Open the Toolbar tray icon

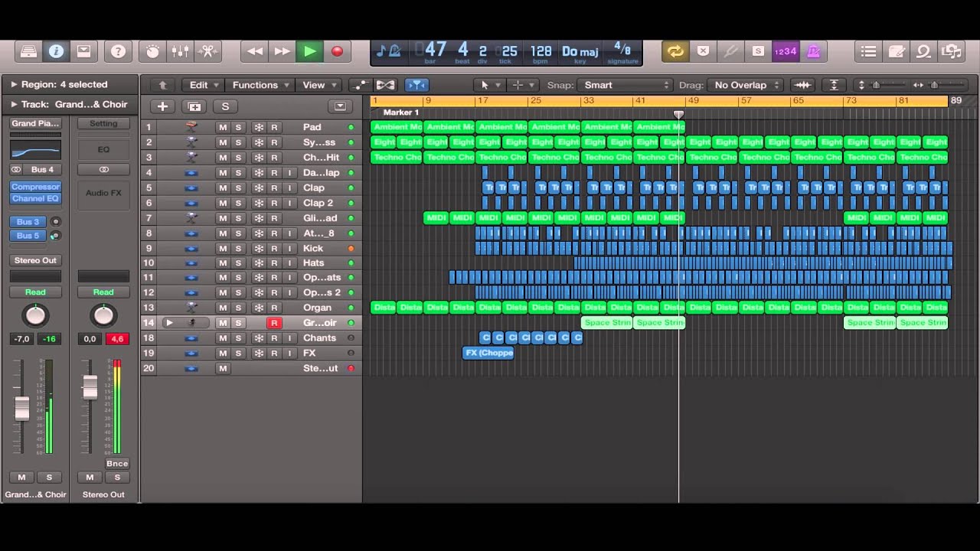click(83, 51)
